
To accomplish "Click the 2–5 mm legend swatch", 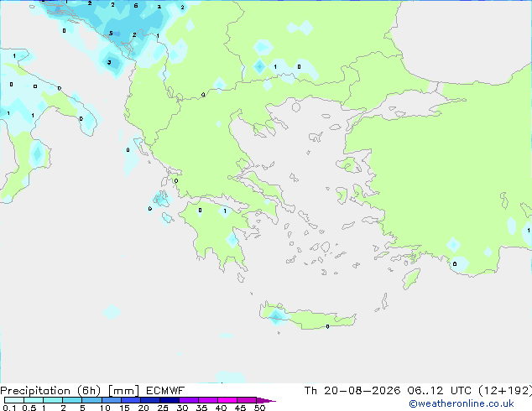I will click(x=72, y=400).
